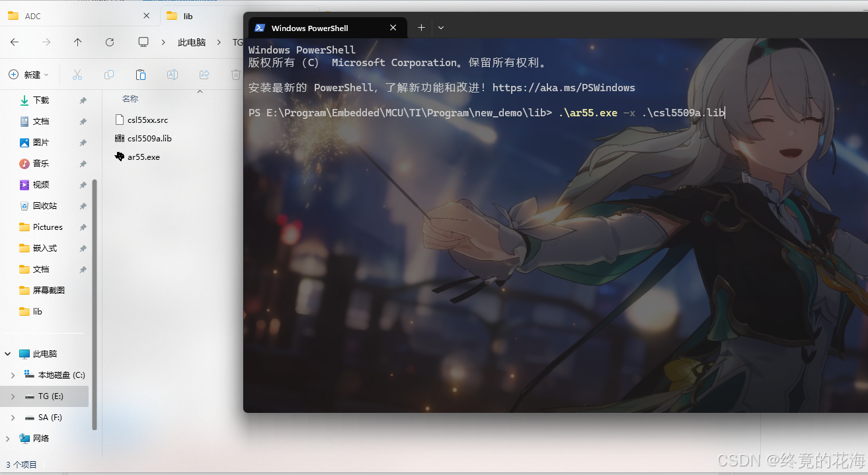Click sort arrow above 名称 column

coord(200,91)
